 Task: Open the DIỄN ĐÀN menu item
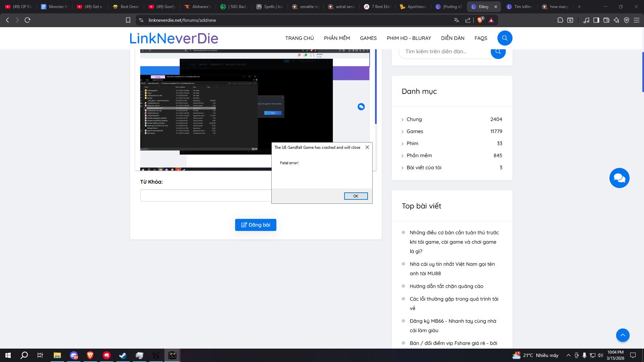click(452, 38)
